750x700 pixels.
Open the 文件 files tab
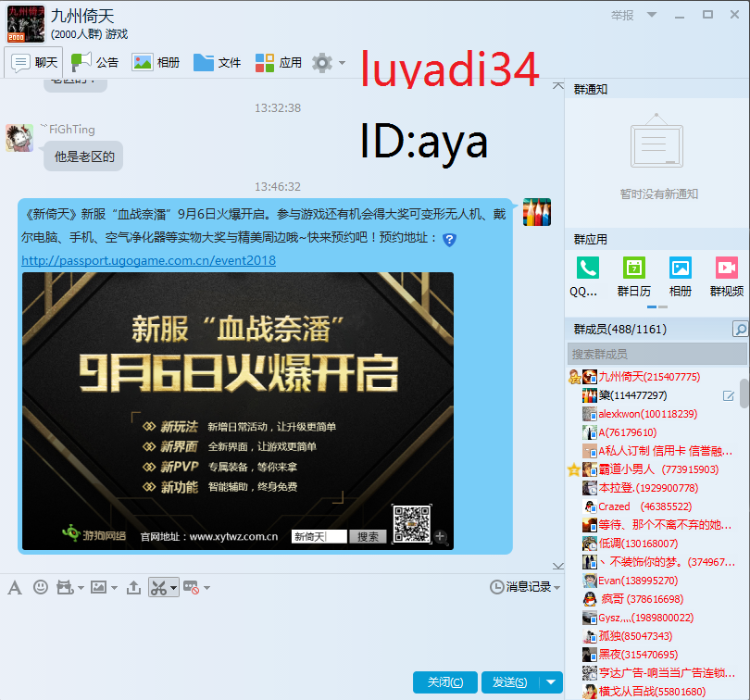pyautogui.click(x=217, y=62)
